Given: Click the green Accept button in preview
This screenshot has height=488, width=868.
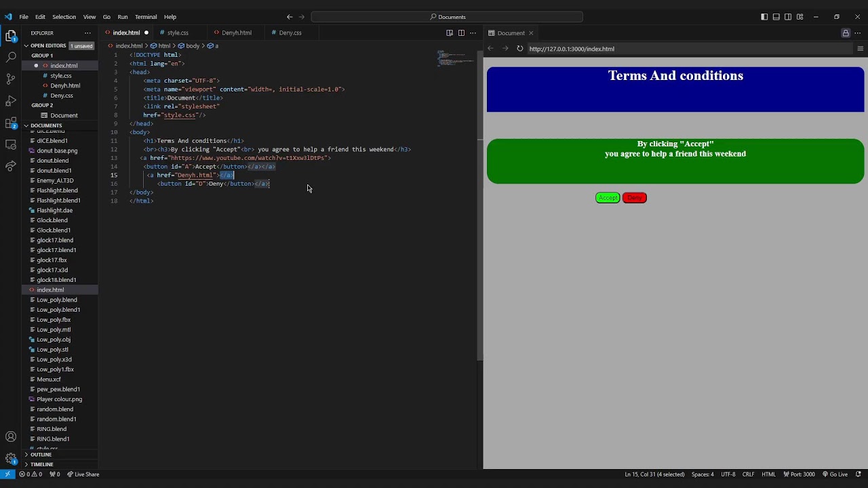Looking at the screenshot, I should tap(608, 198).
